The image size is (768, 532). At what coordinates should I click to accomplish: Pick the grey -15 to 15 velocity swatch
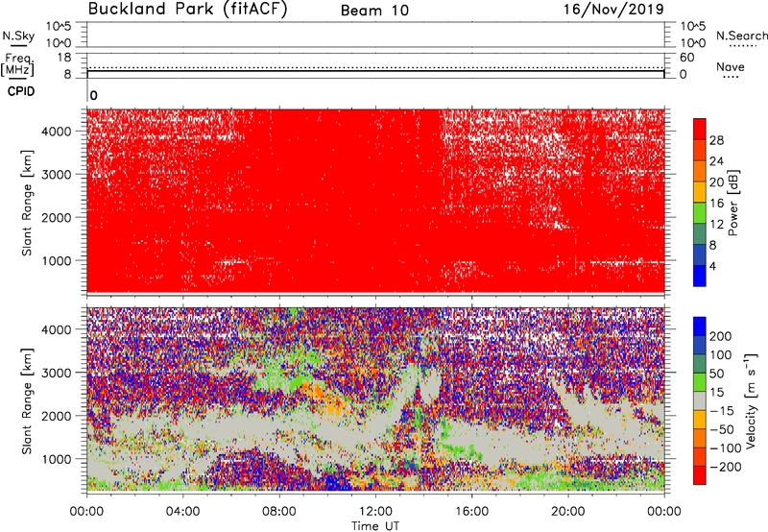[x=700, y=400]
